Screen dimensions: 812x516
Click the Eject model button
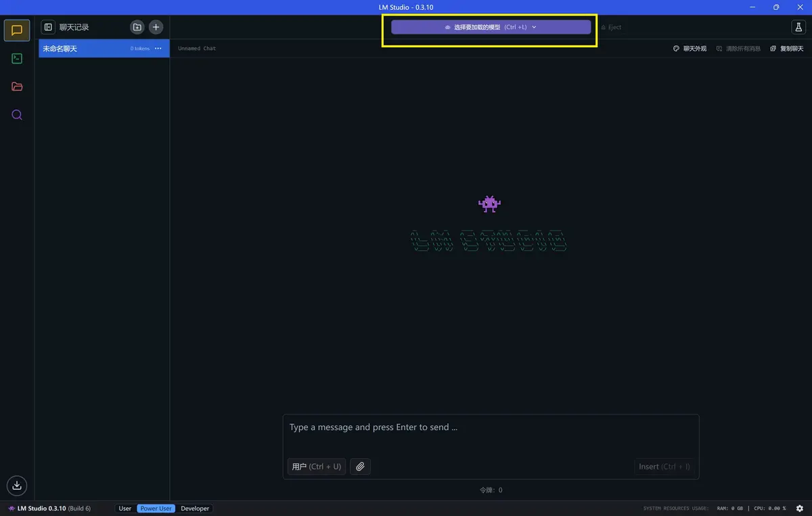(611, 27)
